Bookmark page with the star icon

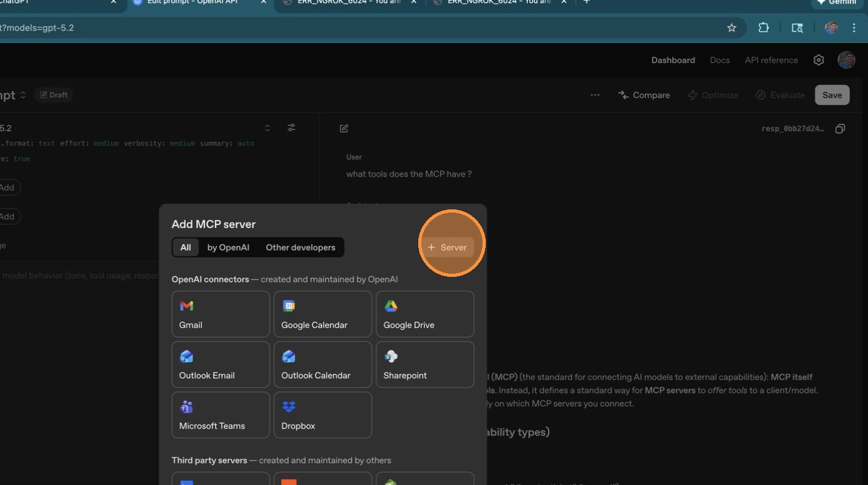tap(732, 28)
